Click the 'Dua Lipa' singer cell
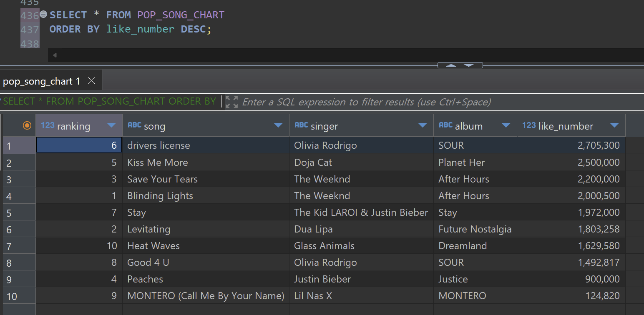Image resolution: width=644 pixels, height=315 pixels. [x=361, y=229]
